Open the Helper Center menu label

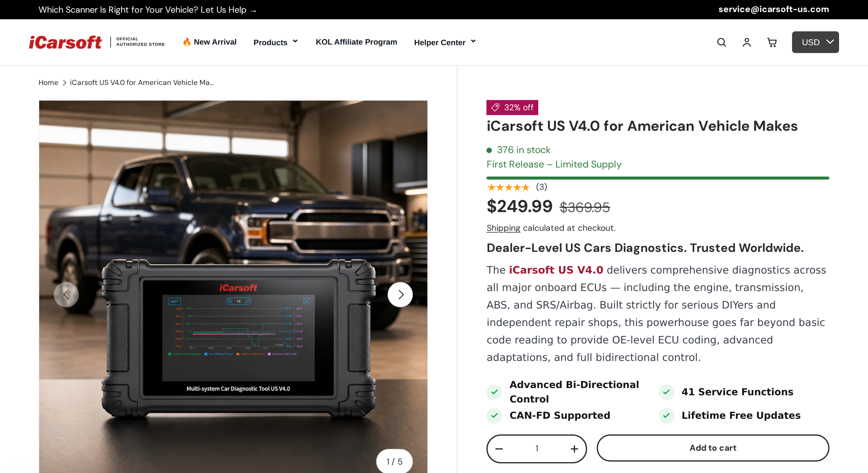(x=439, y=42)
